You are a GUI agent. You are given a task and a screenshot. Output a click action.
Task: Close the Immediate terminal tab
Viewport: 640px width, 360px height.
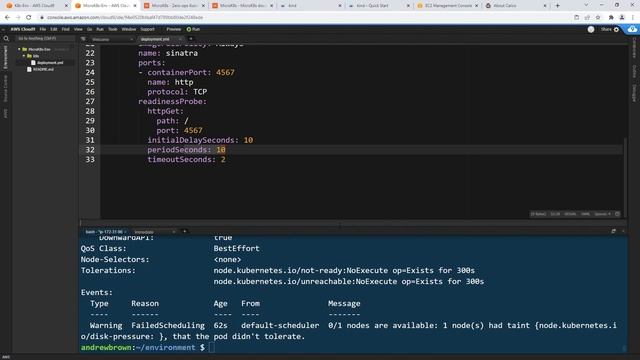coord(174,232)
